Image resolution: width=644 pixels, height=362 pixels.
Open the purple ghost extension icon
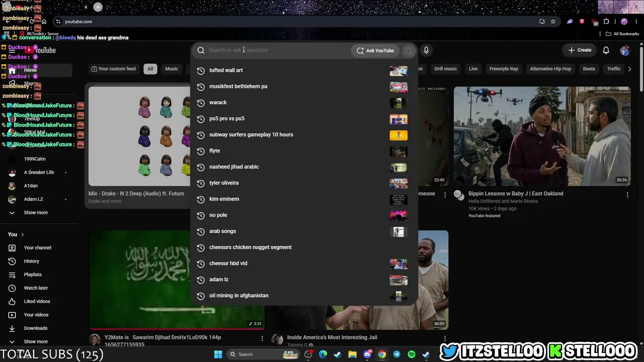(x=570, y=22)
